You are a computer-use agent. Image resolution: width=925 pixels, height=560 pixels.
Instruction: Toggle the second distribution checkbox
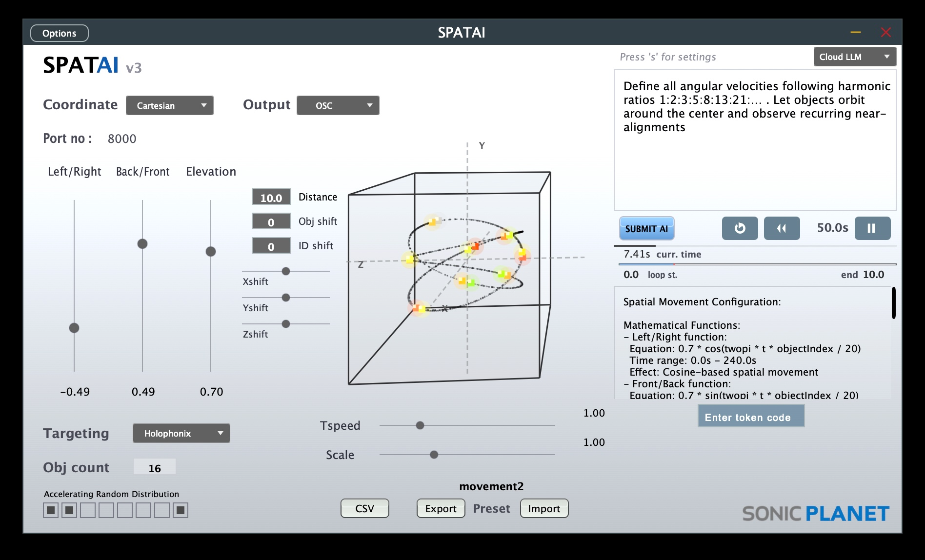[69, 510]
